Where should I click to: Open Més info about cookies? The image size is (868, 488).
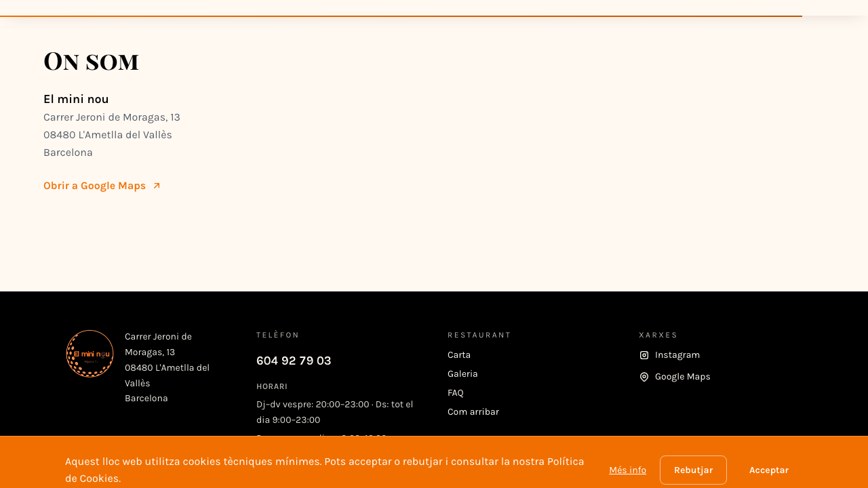pyautogui.click(x=627, y=470)
